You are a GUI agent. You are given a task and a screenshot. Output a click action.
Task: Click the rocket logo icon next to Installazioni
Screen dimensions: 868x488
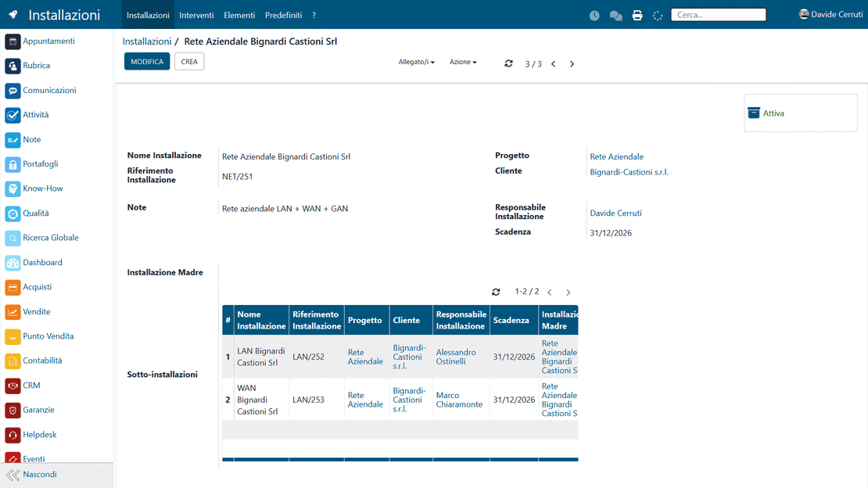click(13, 15)
